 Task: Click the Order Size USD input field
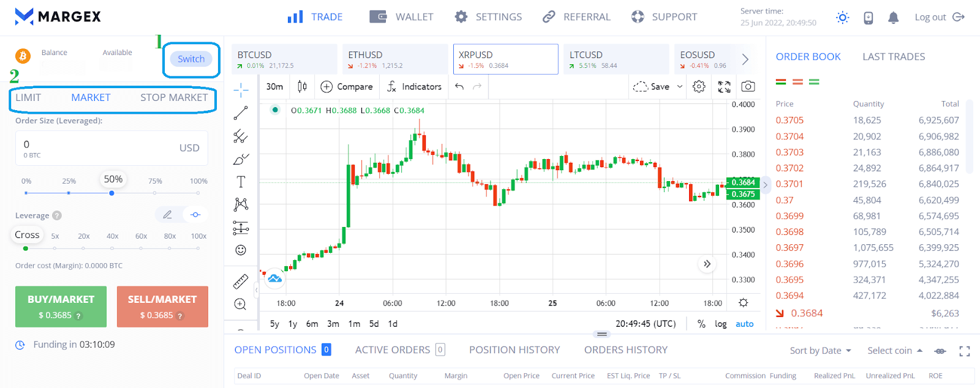(111, 148)
